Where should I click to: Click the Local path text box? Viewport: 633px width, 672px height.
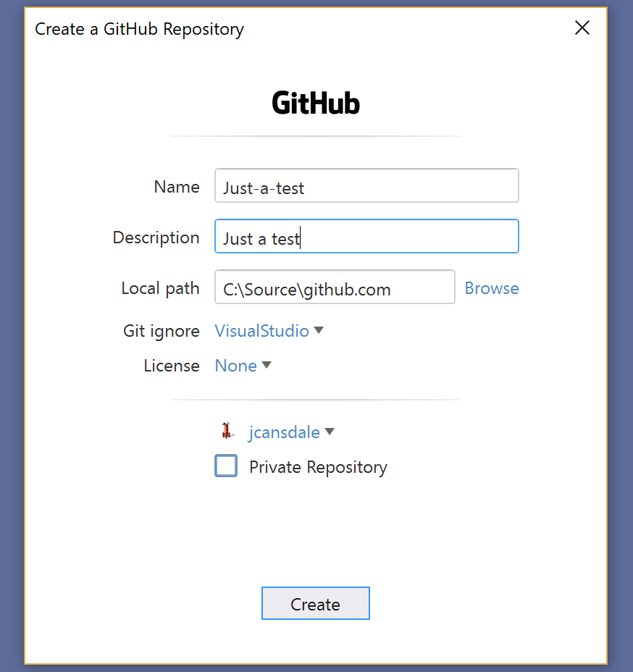(x=335, y=287)
